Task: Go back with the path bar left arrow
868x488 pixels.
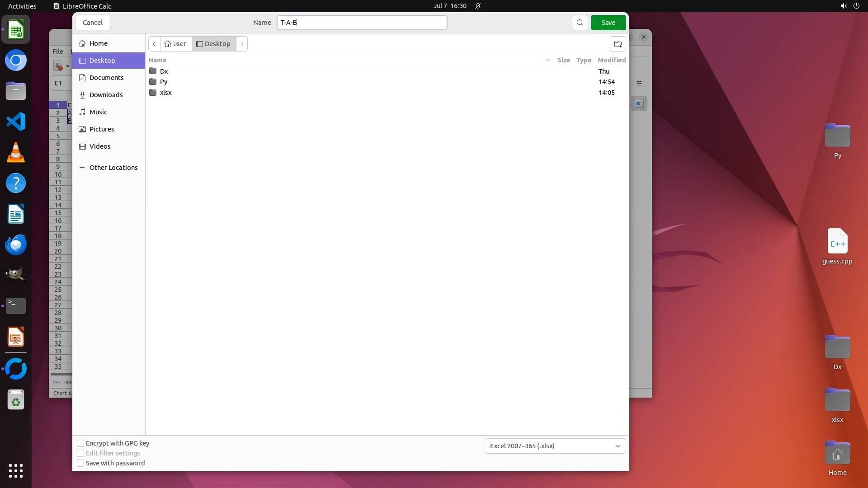Action: 154,44
